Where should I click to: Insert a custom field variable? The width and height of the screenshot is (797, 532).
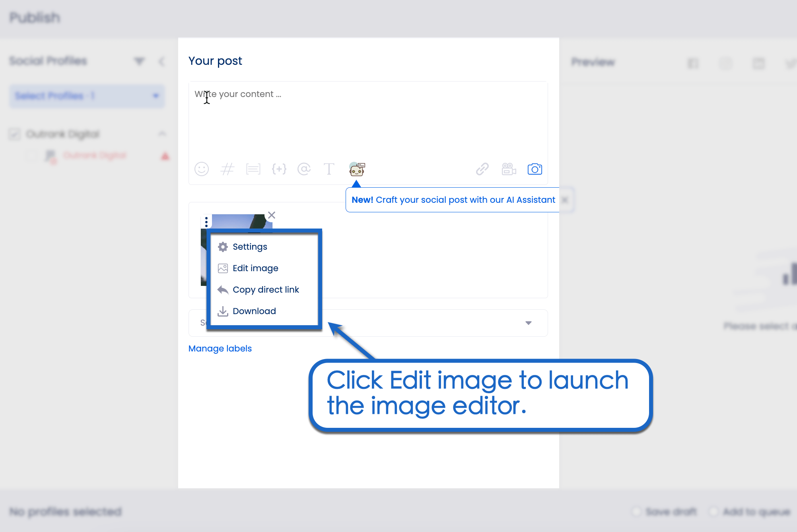(279, 169)
